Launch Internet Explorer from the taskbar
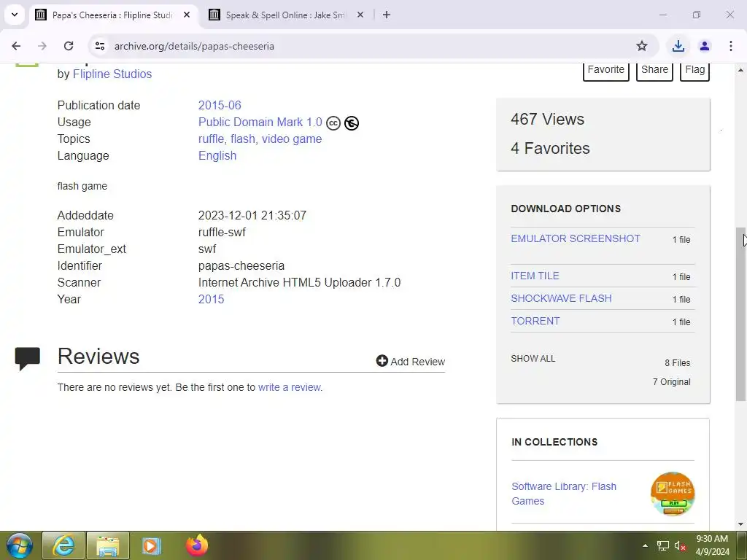Image resolution: width=747 pixels, height=560 pixels. (x=63, y=545)
